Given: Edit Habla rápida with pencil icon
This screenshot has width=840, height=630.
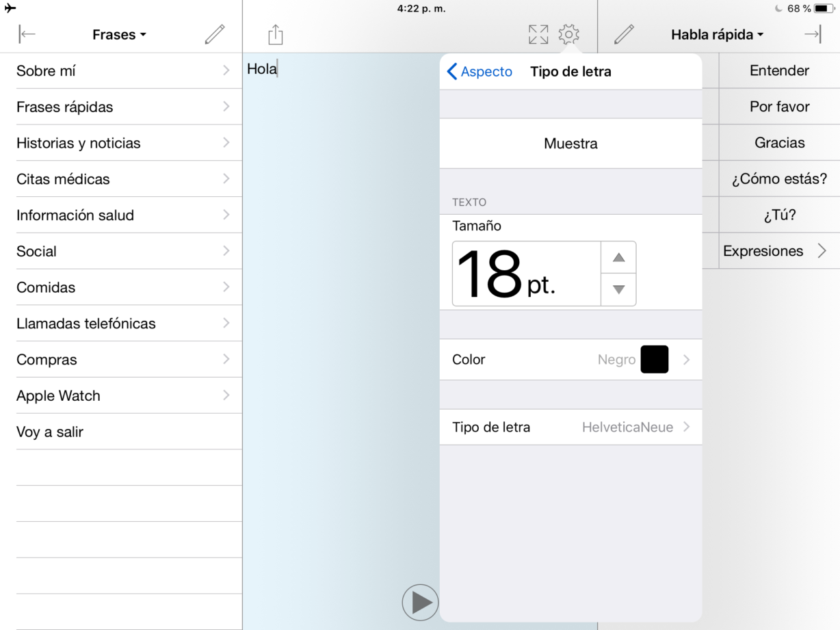Looking at the screenshot, I should tap(624, 34).
